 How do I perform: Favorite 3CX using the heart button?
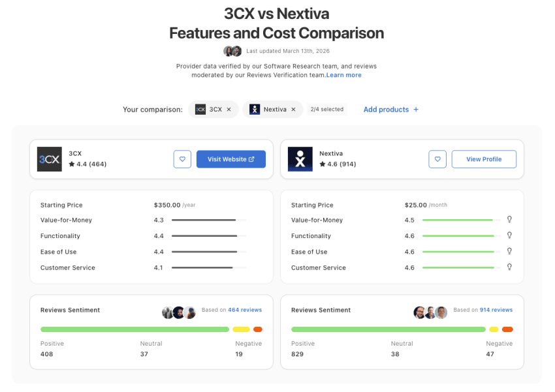point(182,158)
